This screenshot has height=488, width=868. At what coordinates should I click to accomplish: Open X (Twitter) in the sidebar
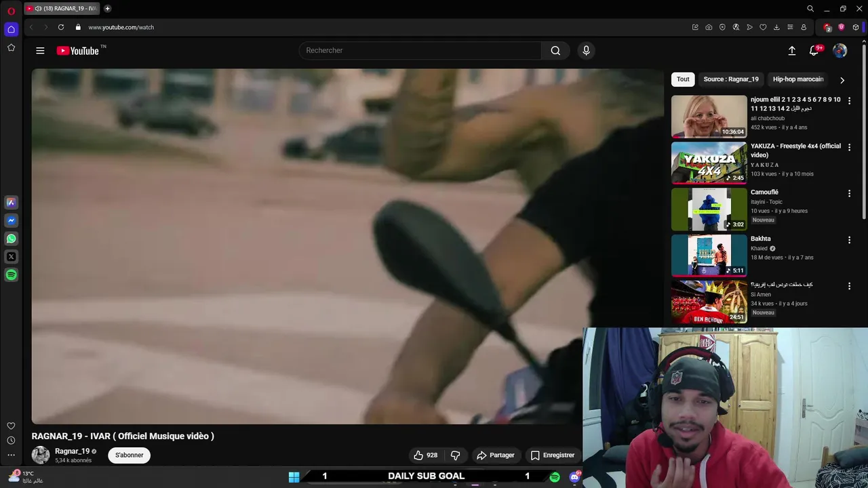pyautogui.click(x=11, y=257)
